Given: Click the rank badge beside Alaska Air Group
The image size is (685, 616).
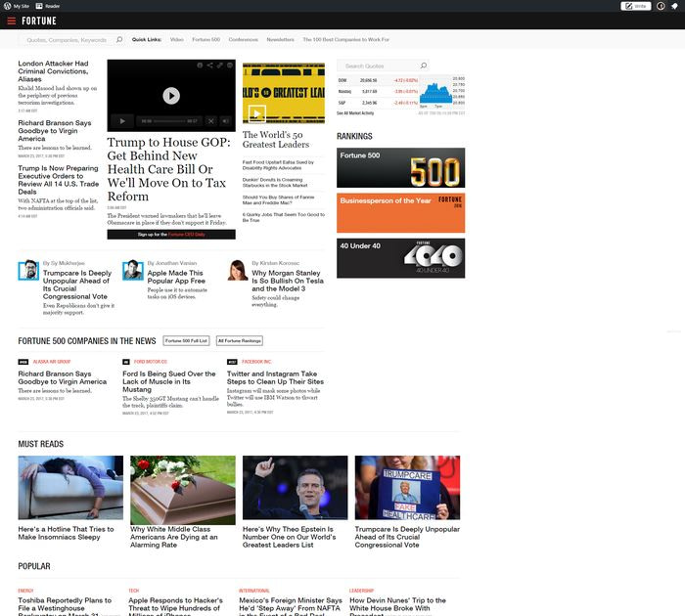Looking at the screenshot, I should click(x=23, y=362).
